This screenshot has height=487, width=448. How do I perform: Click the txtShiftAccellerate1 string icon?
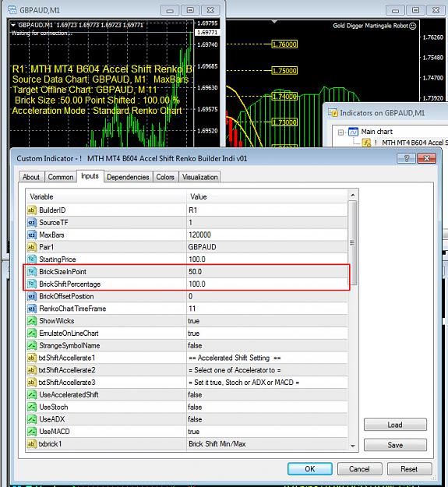[32, 358]
